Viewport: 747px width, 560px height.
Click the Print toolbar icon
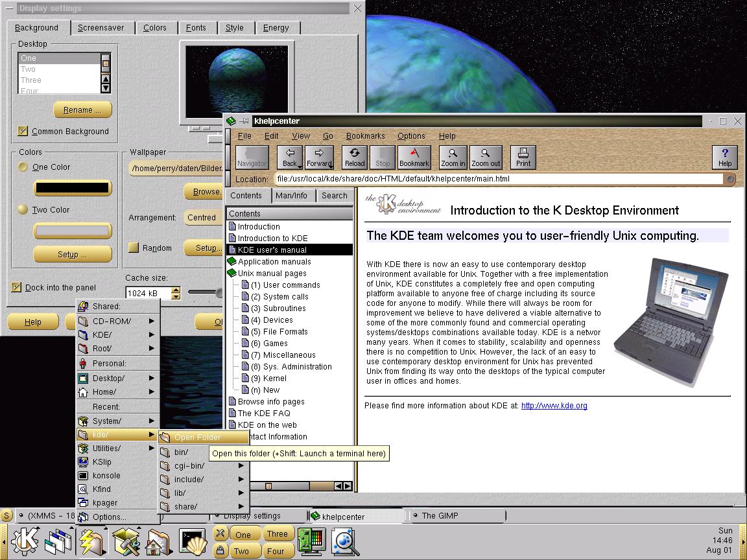(523, 157)
